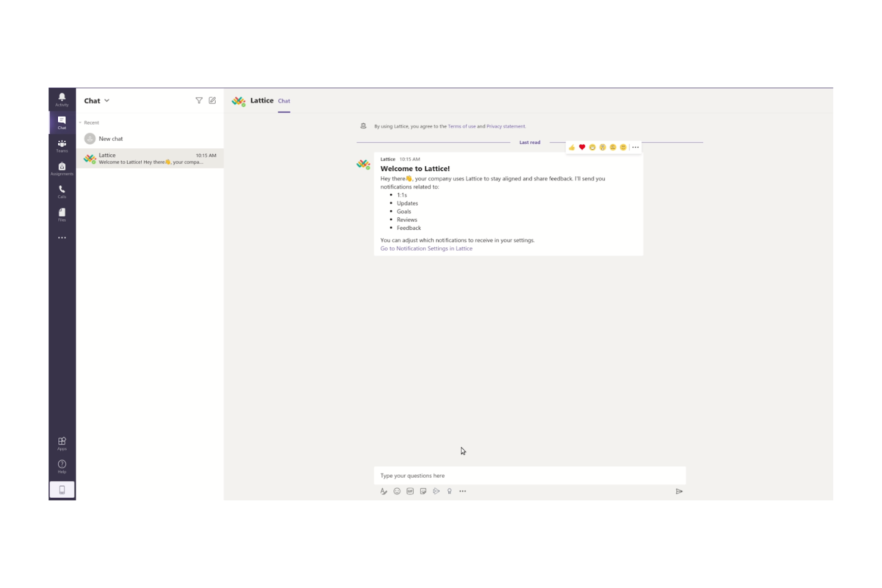Select the Chat icon in sidebar

[x=62, y=123]
